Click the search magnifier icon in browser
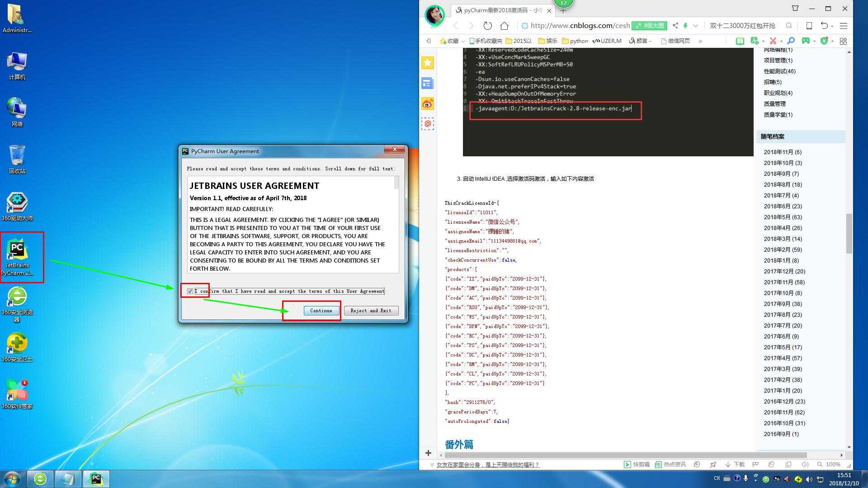The image size is (868, 488). click(x=789, y=26)
